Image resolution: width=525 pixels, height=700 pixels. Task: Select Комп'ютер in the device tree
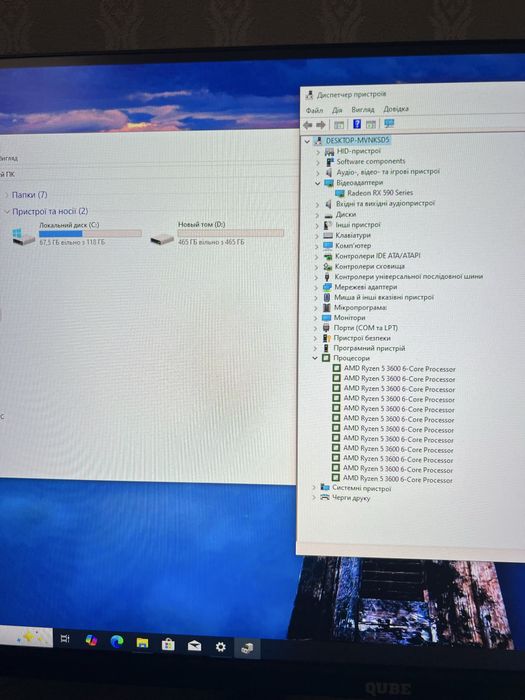[x=353, y=246]
